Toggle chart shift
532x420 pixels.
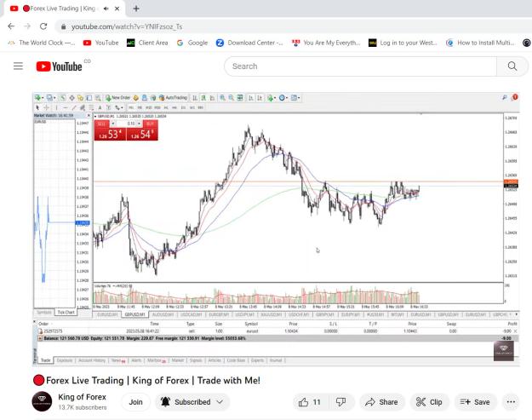coord(260,98)
